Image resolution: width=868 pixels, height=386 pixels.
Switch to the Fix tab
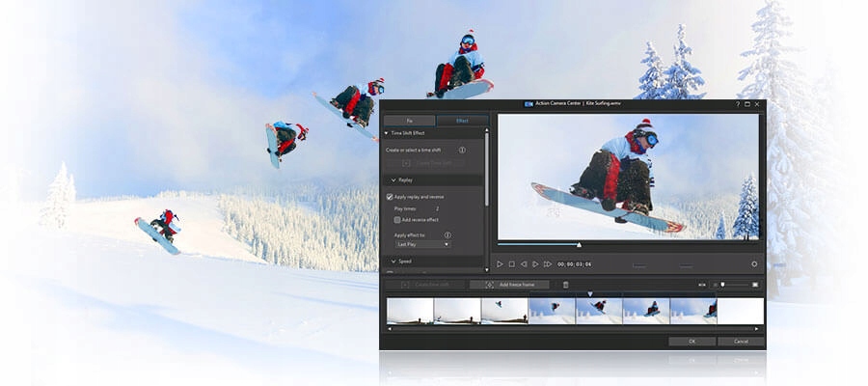point(409,121)
